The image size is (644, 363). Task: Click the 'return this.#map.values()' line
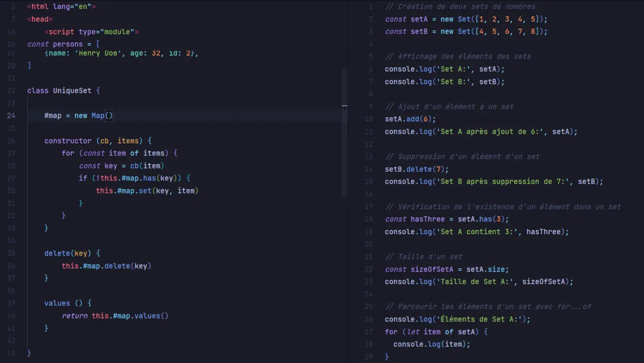(115, 316)
